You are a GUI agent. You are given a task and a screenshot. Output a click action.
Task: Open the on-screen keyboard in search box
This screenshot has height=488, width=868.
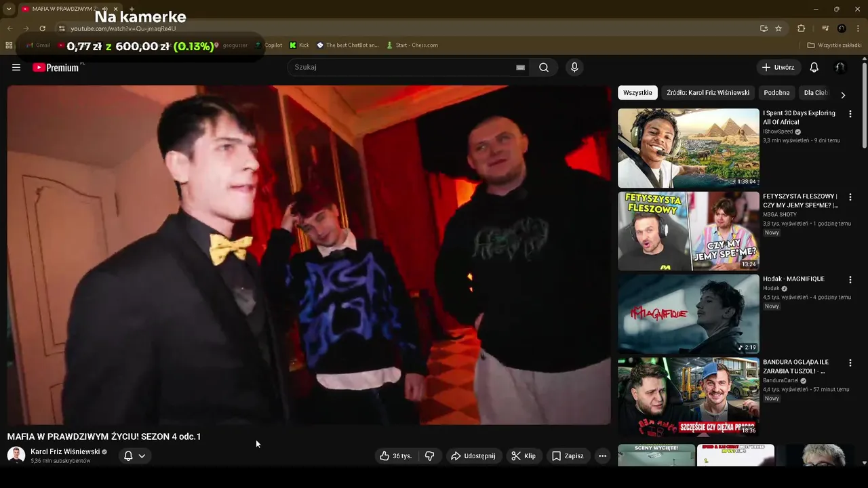click(520, 67)
